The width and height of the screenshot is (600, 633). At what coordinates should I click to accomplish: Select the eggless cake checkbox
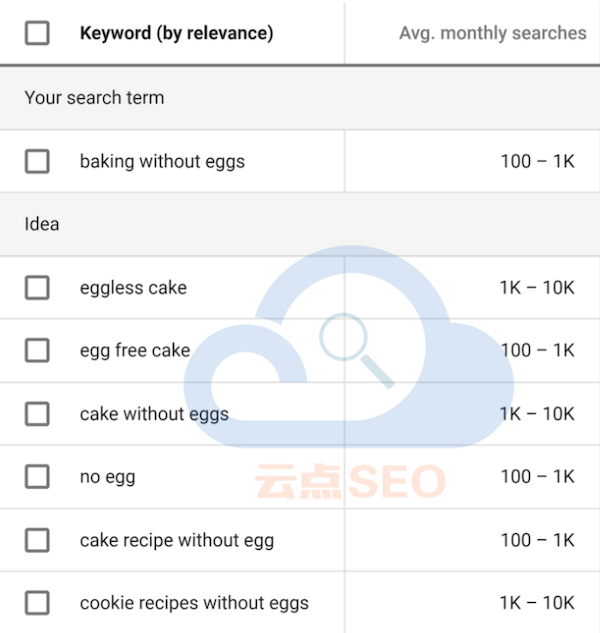tap(37, 288)
